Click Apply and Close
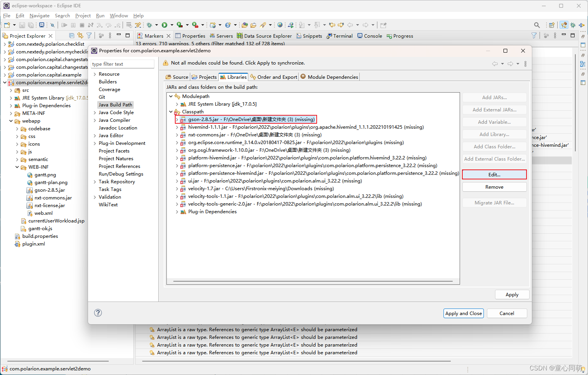This screenshot has width=588, height=375. coord(463,313)
